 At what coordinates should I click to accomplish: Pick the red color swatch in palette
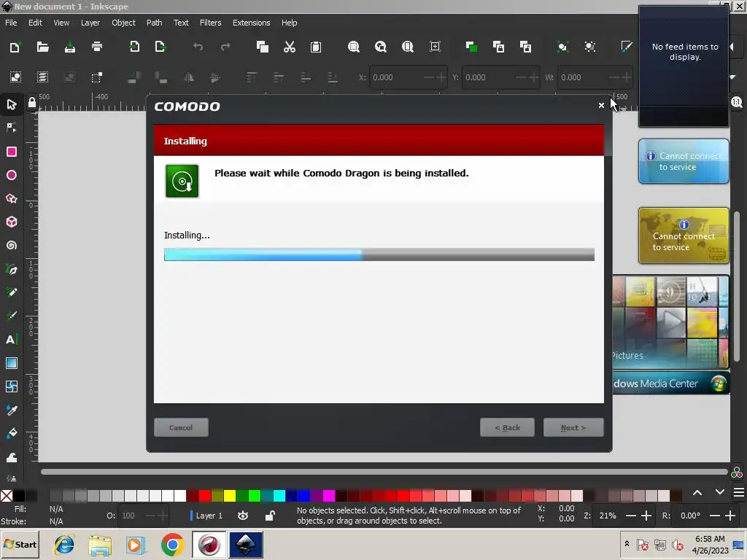pos(205,496)
